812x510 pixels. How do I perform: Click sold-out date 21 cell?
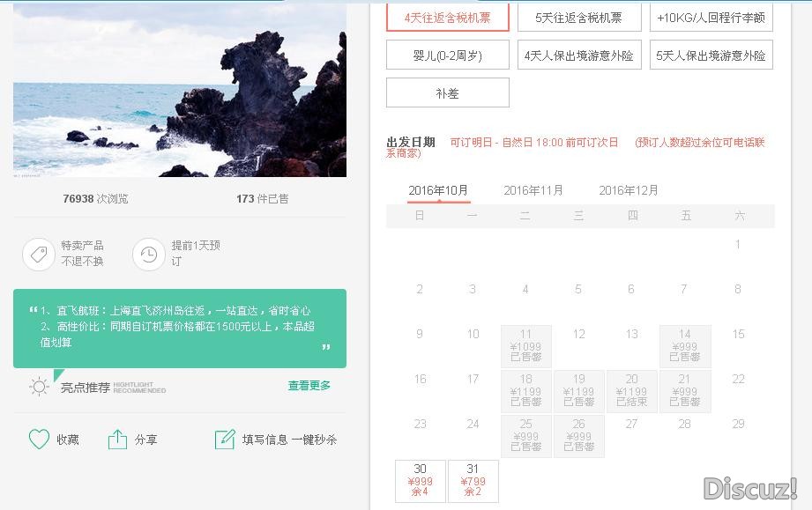(685, 390)
